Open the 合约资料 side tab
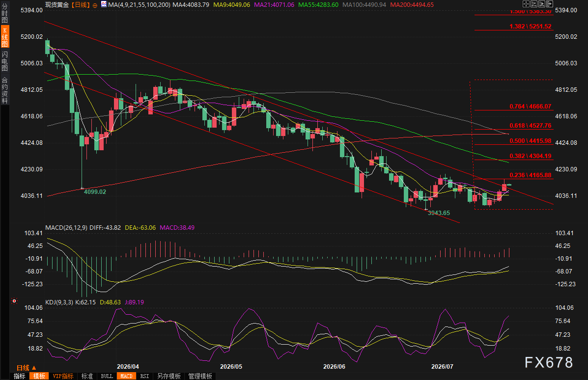 [4, 90]
